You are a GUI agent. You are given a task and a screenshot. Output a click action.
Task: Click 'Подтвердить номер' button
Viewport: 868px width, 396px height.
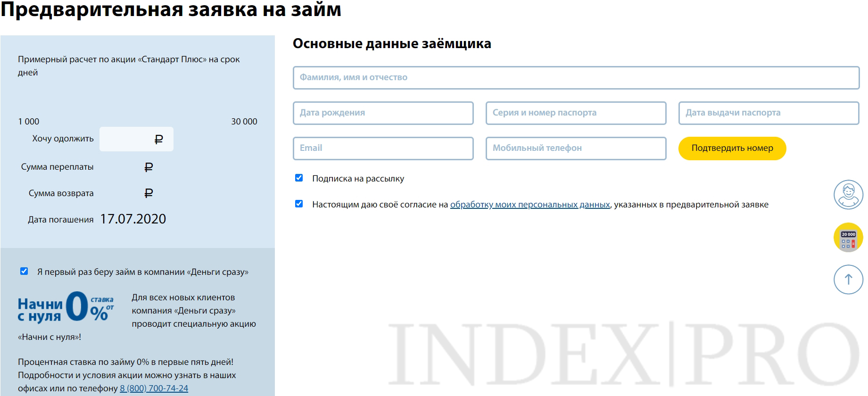[732, 148]
